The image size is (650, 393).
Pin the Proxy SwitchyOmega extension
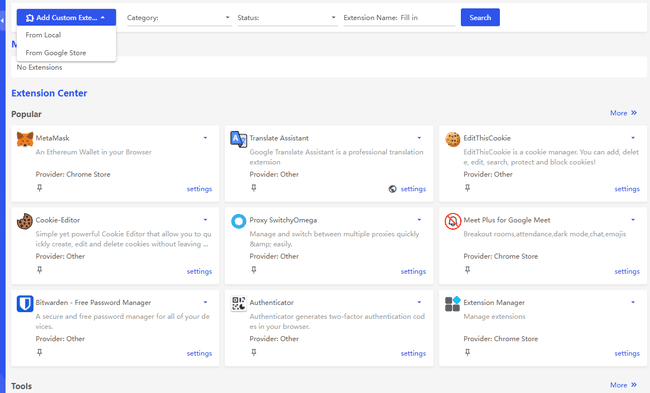(254, 270)
